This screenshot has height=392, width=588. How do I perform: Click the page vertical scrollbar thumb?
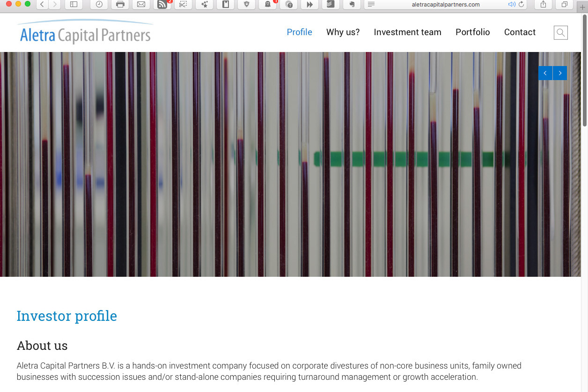click(x=584, y=70)
